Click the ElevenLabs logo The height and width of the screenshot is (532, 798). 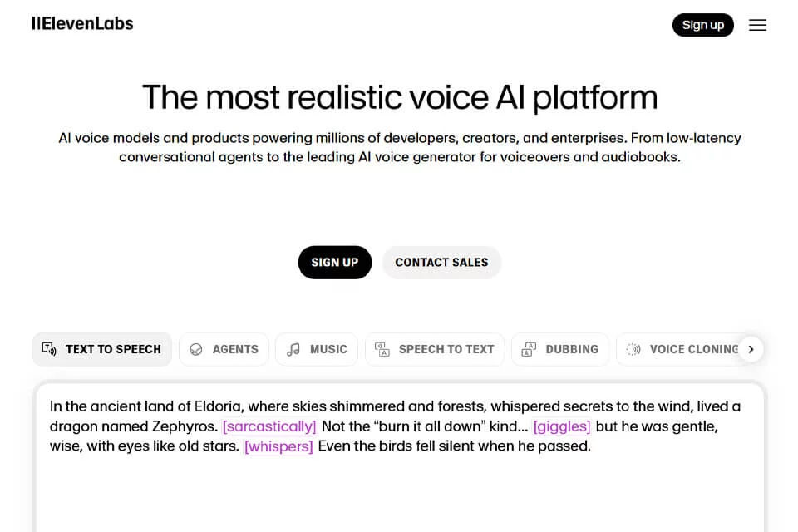pos(82,23)
